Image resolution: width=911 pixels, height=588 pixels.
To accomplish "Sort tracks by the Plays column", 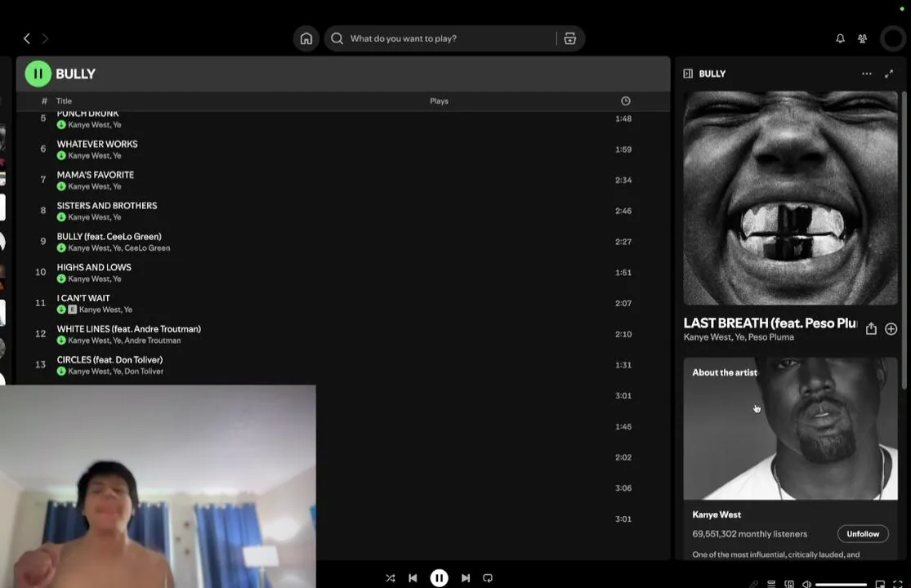I will [439, 101].
